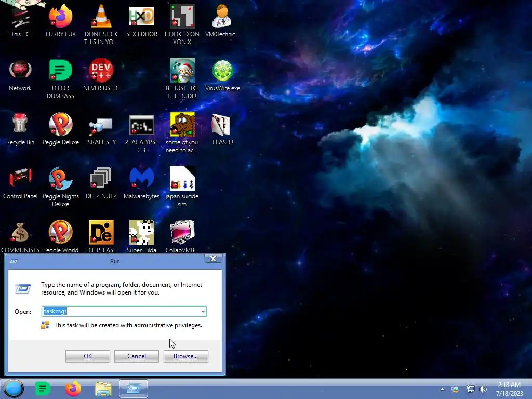Click the tray icon left of network
This screenshot has height=399, width=532.
(x=455, y=389)
